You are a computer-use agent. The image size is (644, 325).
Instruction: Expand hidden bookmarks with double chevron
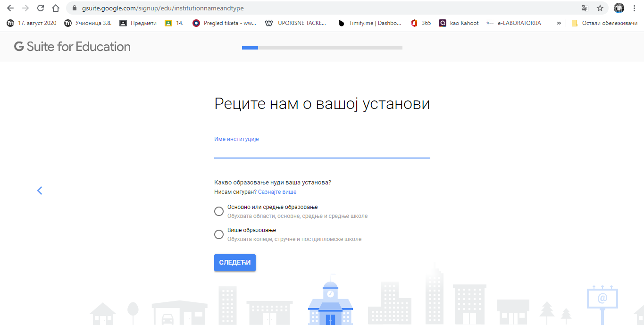[x=559, y=23]
